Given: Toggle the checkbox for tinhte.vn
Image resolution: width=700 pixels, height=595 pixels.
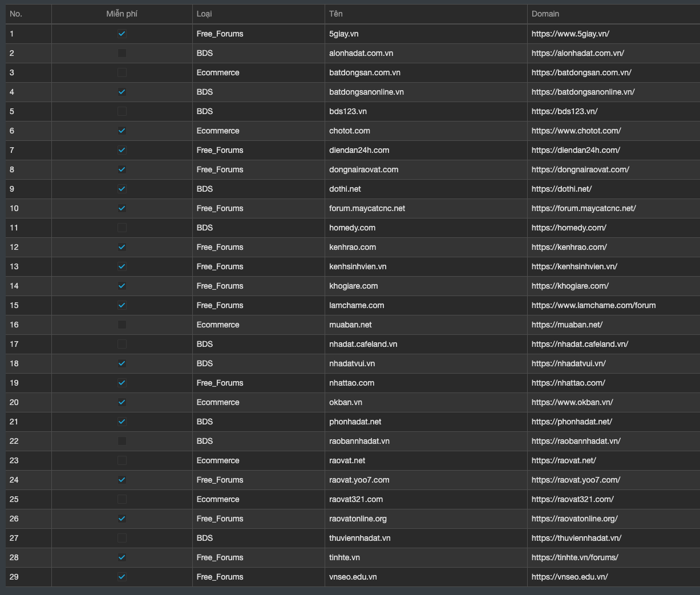Looking at the screenshot, I should click(x=122, y=557).
